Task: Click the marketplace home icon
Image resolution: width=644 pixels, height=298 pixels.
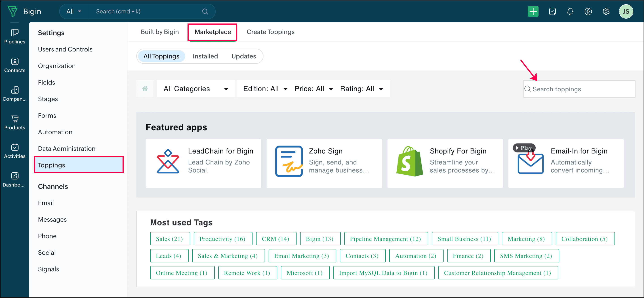Action: tap(145, 89)
